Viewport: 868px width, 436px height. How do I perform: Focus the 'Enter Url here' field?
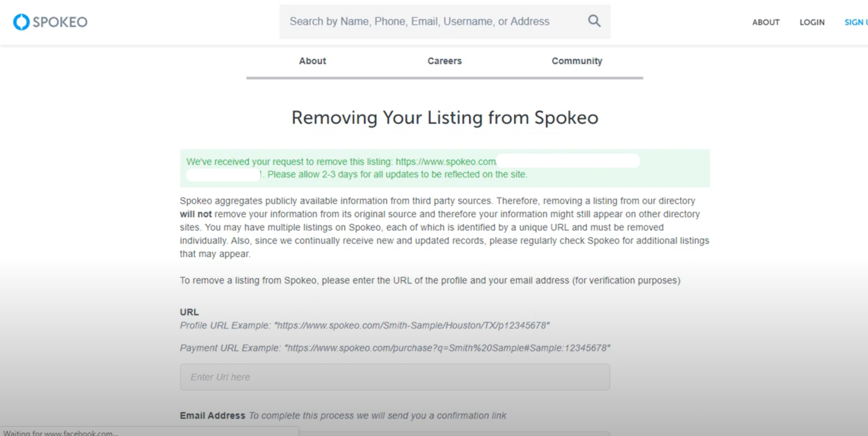click(x=395, y=377)
